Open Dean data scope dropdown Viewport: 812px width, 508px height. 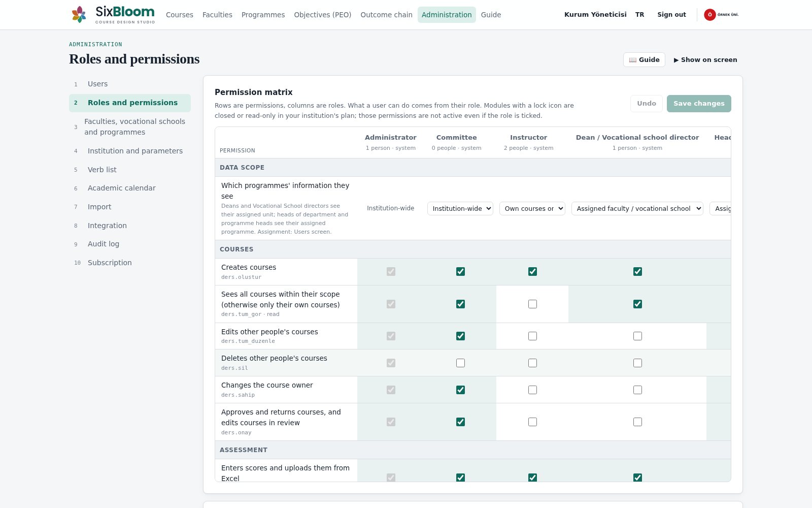[x=637, y=209]
